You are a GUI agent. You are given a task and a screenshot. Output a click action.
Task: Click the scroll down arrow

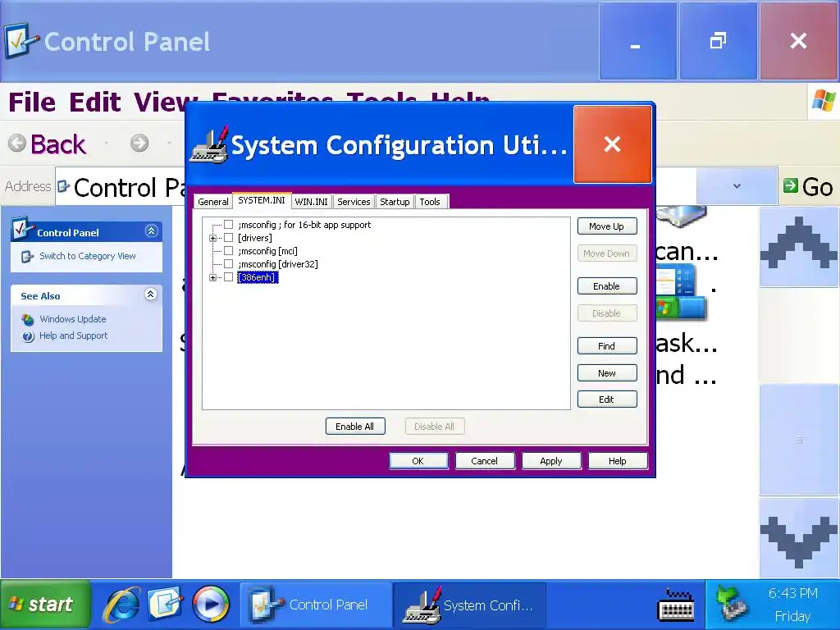[799, 538]
